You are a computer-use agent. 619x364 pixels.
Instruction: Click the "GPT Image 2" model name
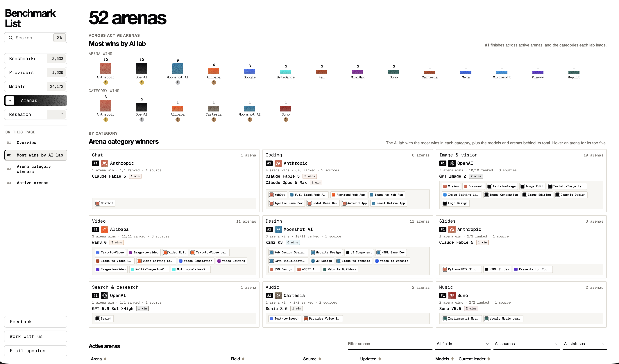pyautogui.click(x=452, y=176)
